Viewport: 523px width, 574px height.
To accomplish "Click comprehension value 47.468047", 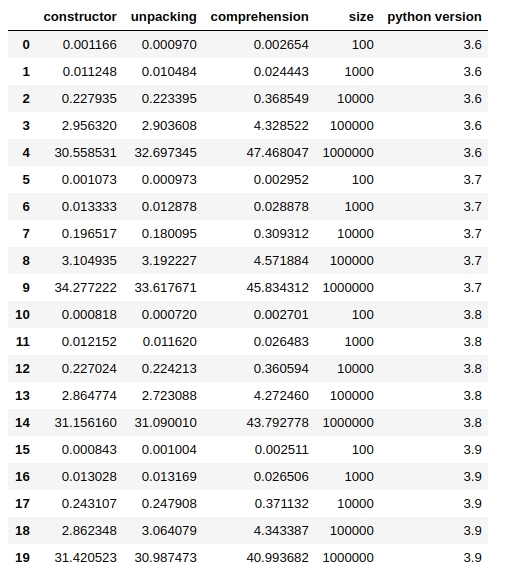I will point(277,153).
